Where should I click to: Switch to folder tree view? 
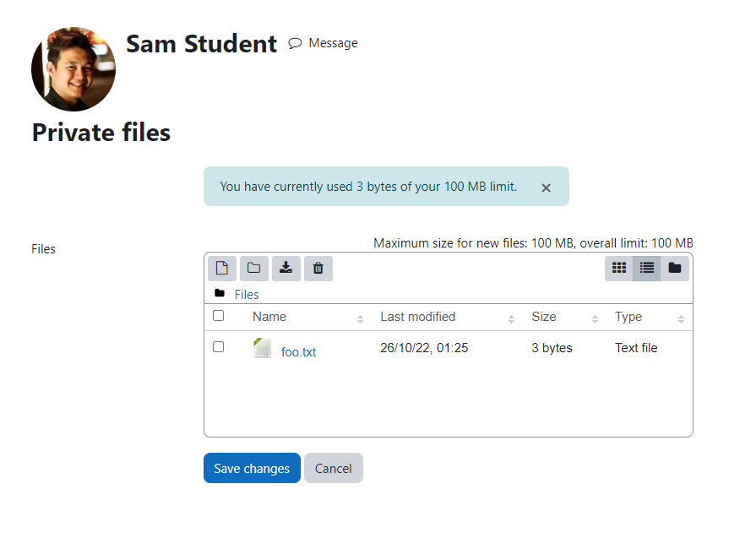(675, 268)
